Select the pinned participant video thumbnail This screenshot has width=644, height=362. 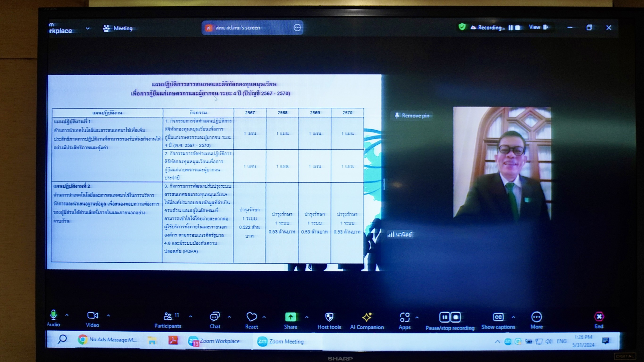(502, 164)
